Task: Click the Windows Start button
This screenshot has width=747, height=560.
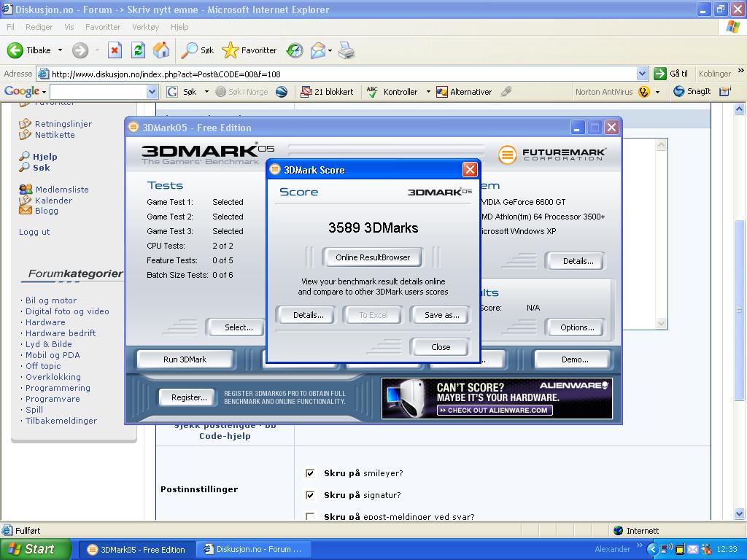Action: pyautogui.click(x=36, y=549)
